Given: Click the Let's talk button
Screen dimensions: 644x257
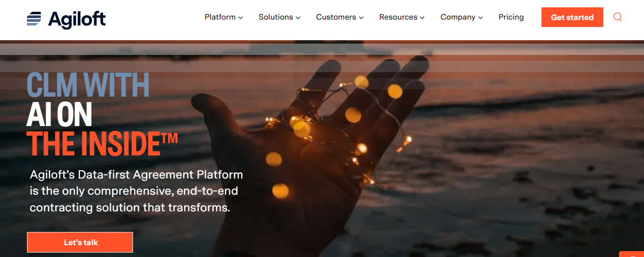Looking at the screenshot, I should pos(80,242).
